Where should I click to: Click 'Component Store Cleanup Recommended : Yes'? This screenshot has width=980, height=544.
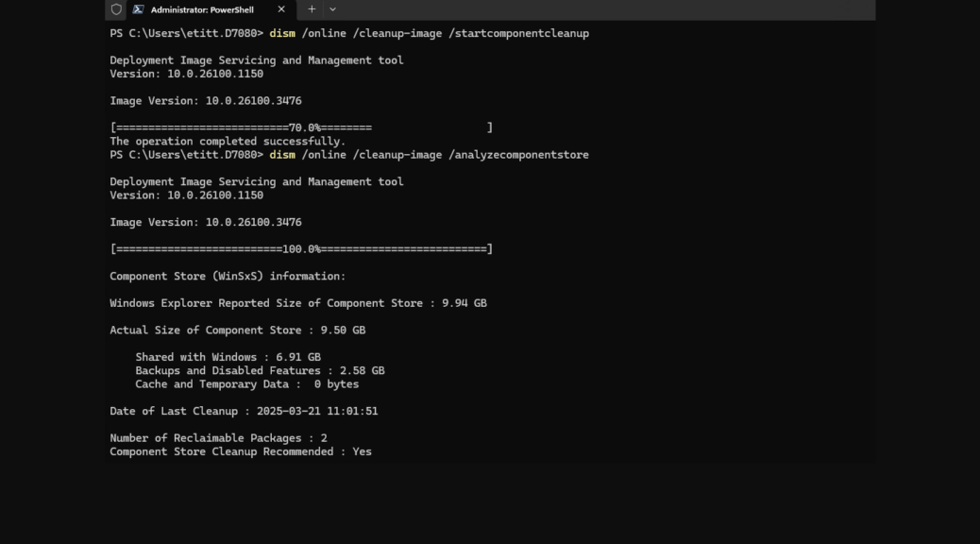click(x=241, y=452)
